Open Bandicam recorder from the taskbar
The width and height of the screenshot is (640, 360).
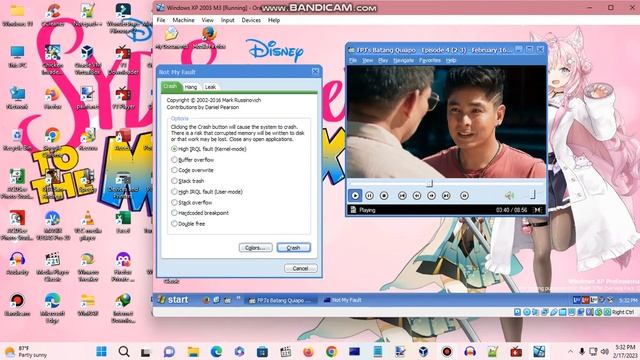(x=447, y=351)
